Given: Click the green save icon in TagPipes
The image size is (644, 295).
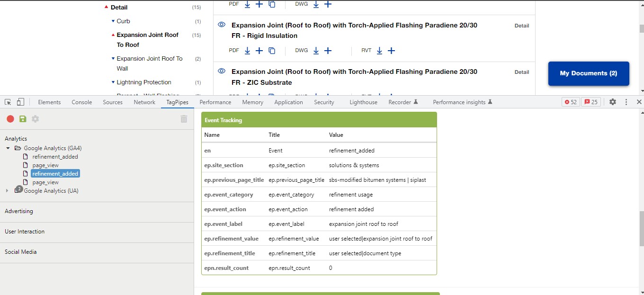Looking at the screenshot, I should (23, 119).
